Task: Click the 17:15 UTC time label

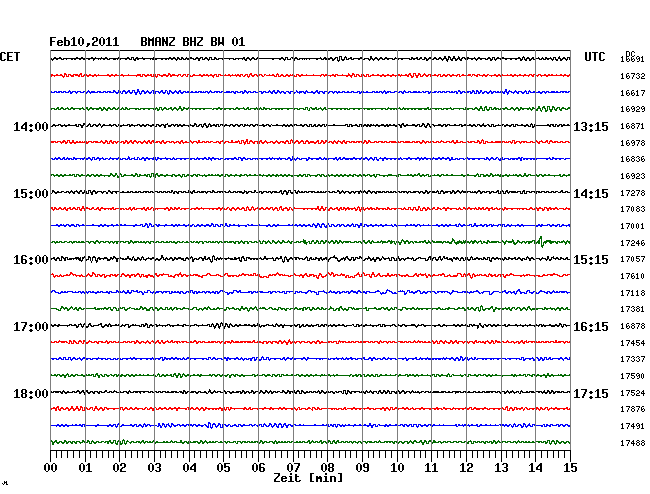Action: 591,393
